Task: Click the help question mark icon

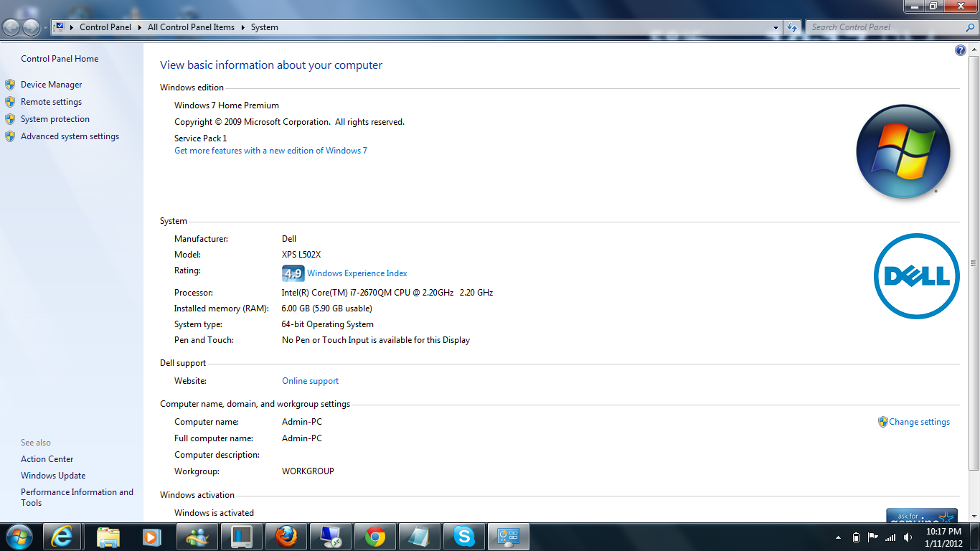Action: (961, 50)
